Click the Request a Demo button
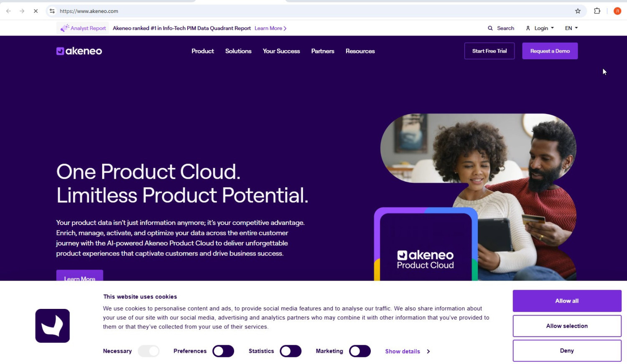Screen dimensions: 627x364 (550, 51)
